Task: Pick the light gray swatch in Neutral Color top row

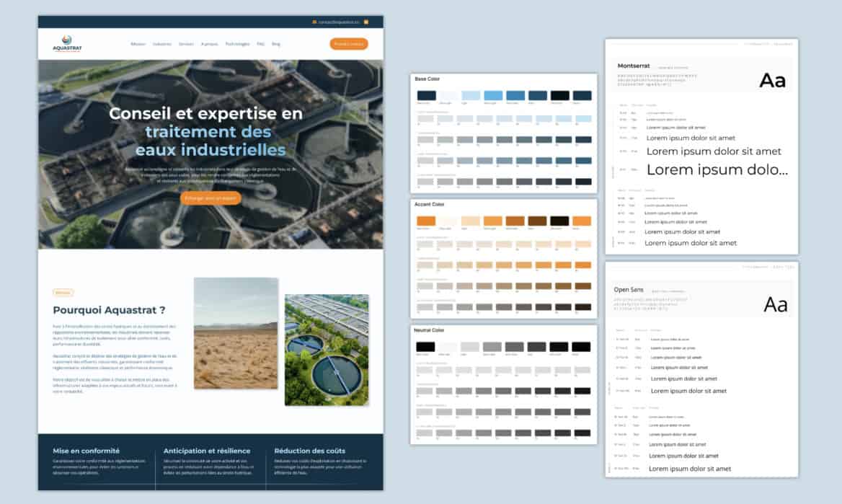Action: (x=470, y=347)
